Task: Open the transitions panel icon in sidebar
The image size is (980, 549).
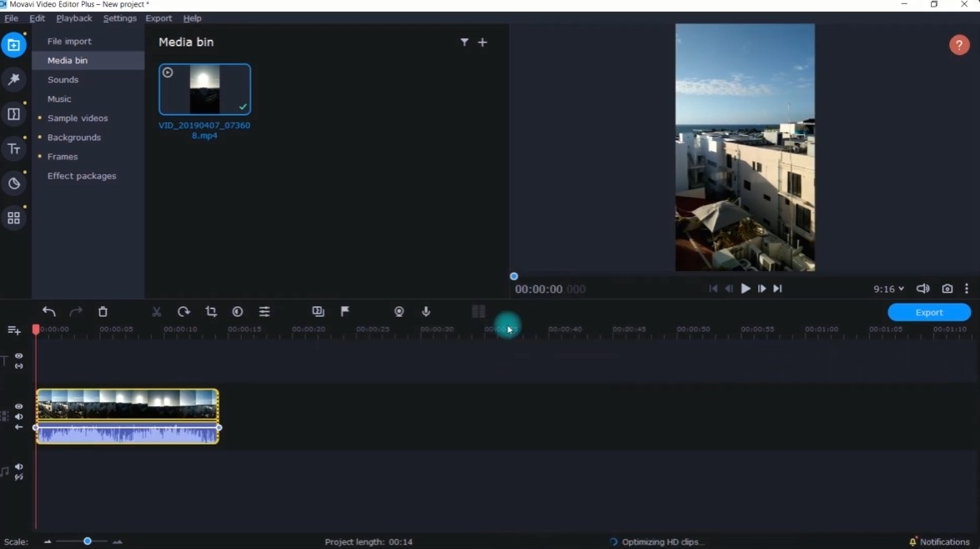Action: [x=13, y=114]
